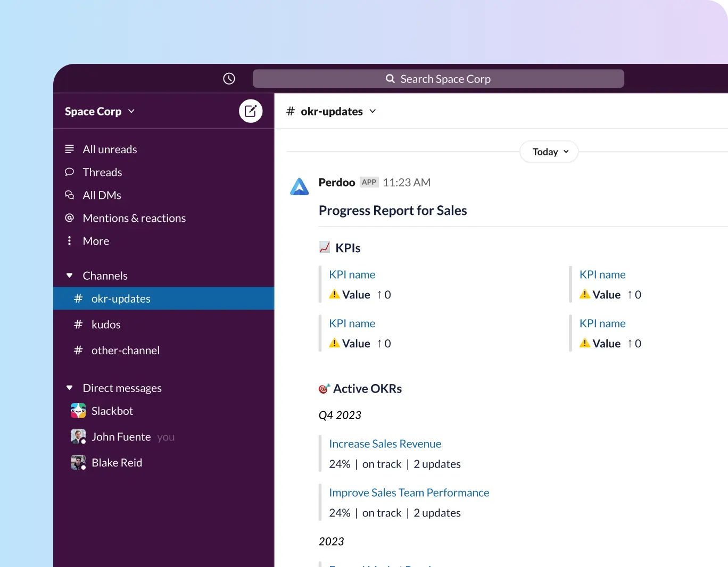Click the 11:23 AM message timestamp
The height and width of the screenshot is (567, 728).
(x=407, y=182)
